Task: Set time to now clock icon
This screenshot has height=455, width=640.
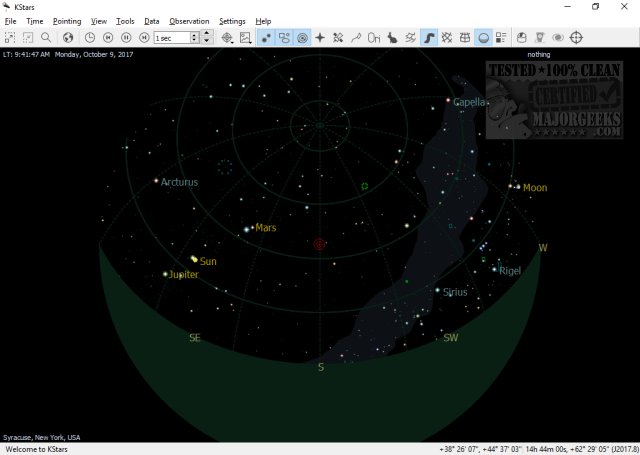Action: point(91,37)
